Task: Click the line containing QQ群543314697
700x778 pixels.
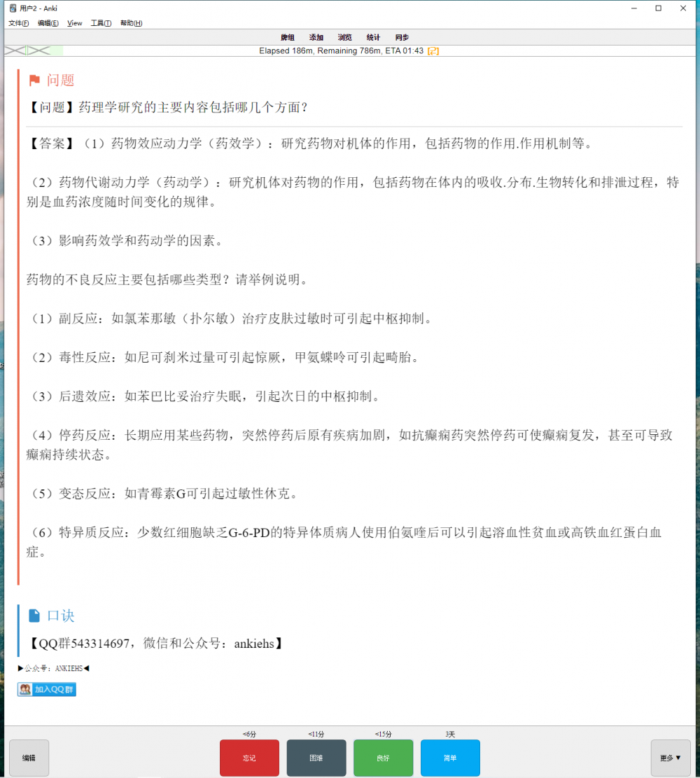Action: [156, 644]
